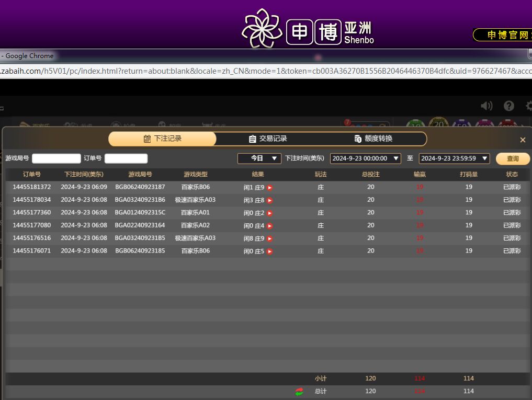
Task: Select the 下注记录 tab
Action: 162,139
